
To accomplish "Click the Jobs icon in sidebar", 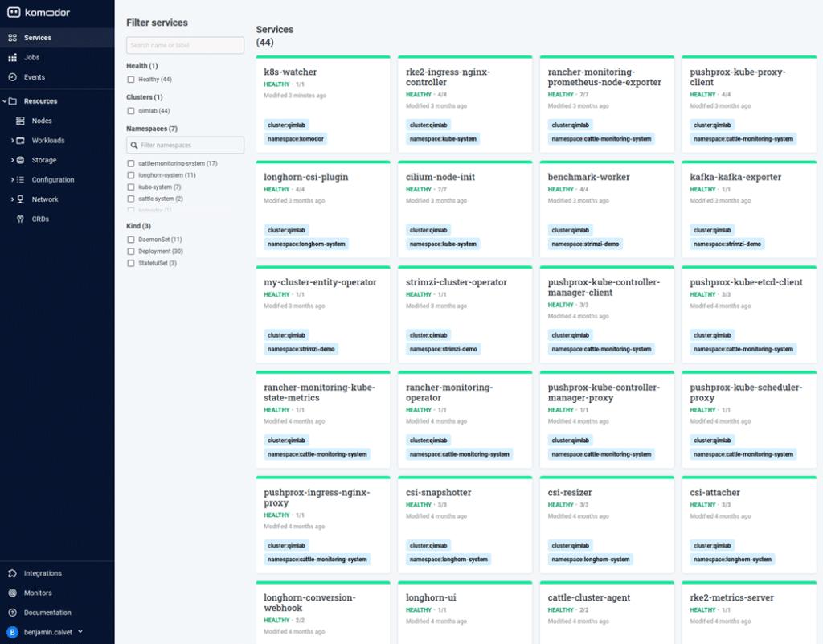I will [x=13, y=58].
